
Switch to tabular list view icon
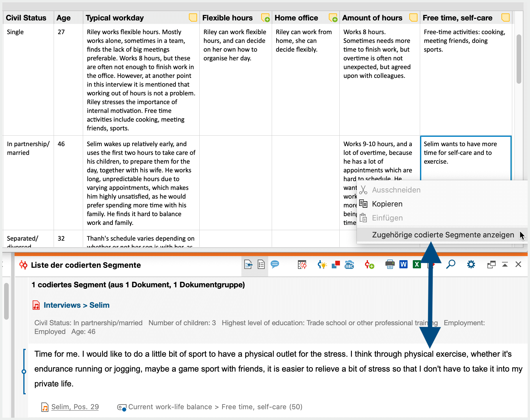coord(261,265)
